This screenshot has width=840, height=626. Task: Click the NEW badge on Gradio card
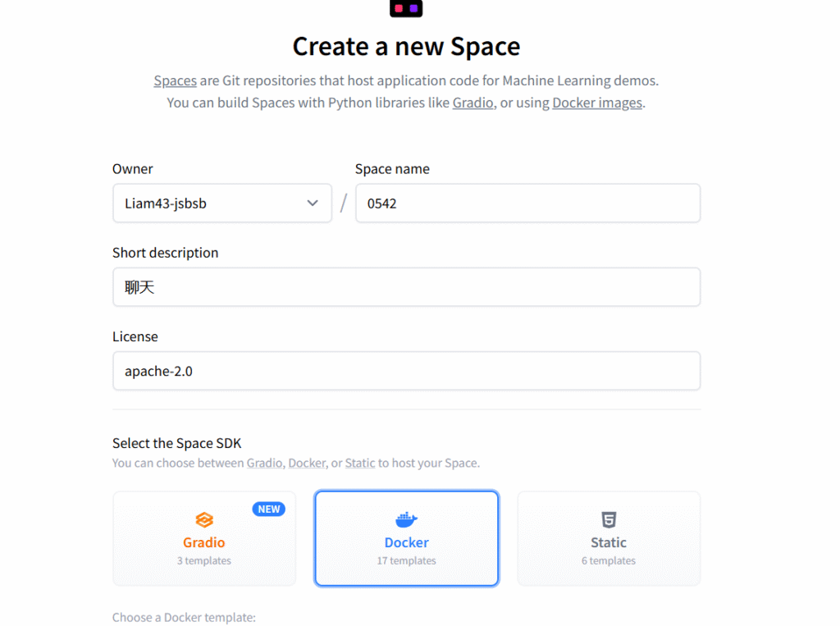coord(268,509)
